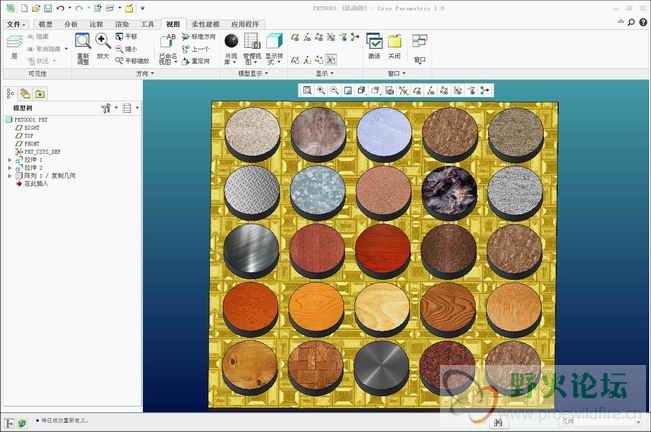Viewport: 651px width, 432px height.
Task: Click 重新调整 (Refit) in the ribbon
Action: [83, 49]
